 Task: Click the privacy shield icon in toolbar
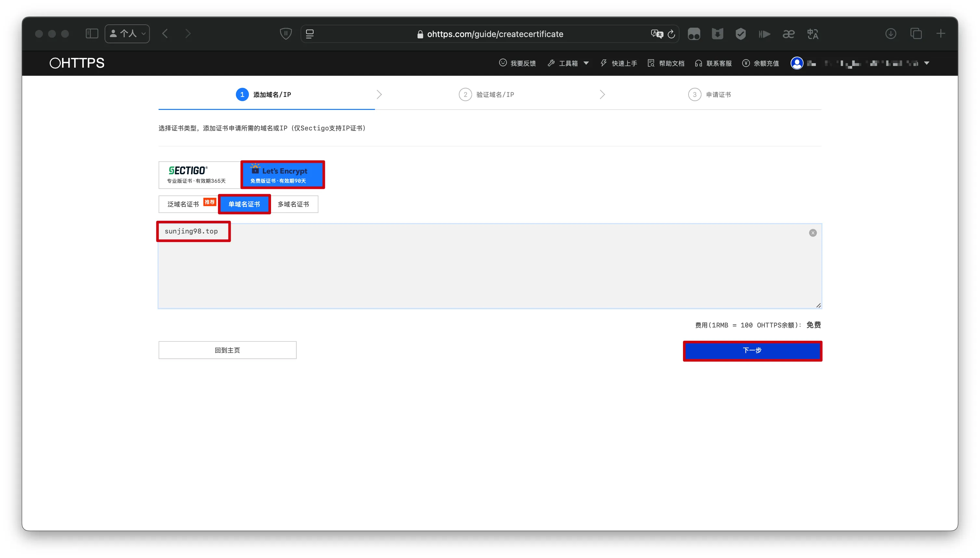pyautogui.click(x=286, y=34)
